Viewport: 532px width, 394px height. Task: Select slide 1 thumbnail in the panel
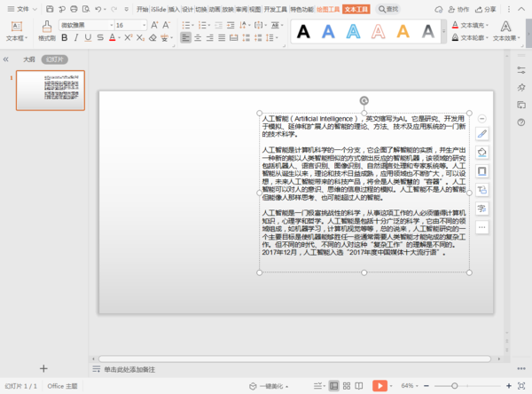pyautogui.click(x=51, y=90)
